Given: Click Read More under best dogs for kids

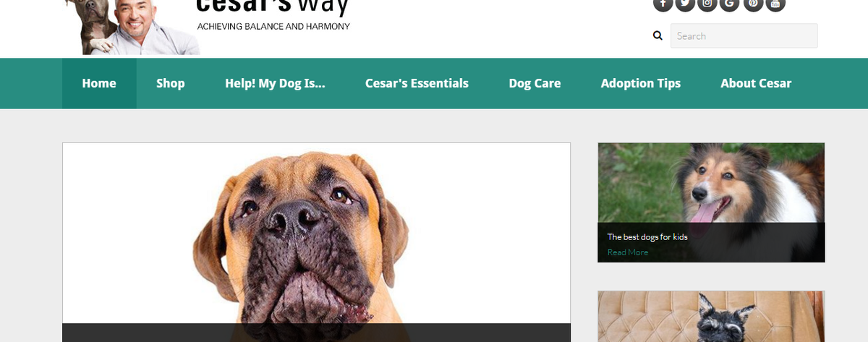Looking at the screenshot, I should click(x=628, y=252).
